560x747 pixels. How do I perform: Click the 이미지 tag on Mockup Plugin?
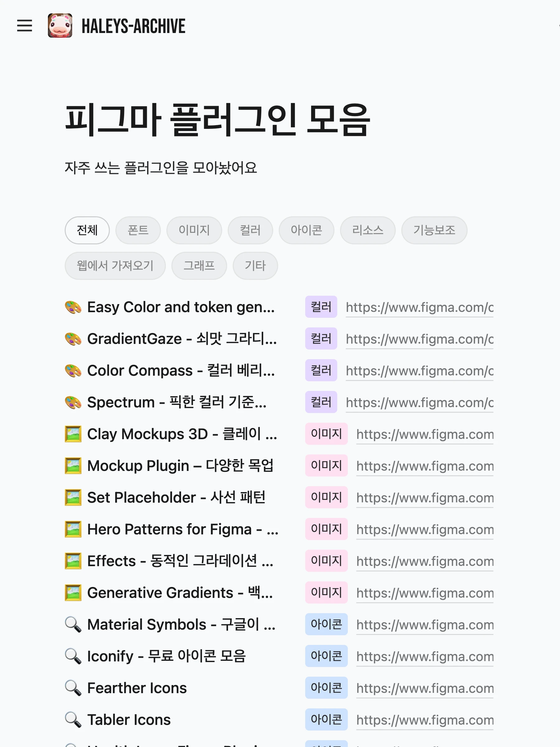(326, 466)
